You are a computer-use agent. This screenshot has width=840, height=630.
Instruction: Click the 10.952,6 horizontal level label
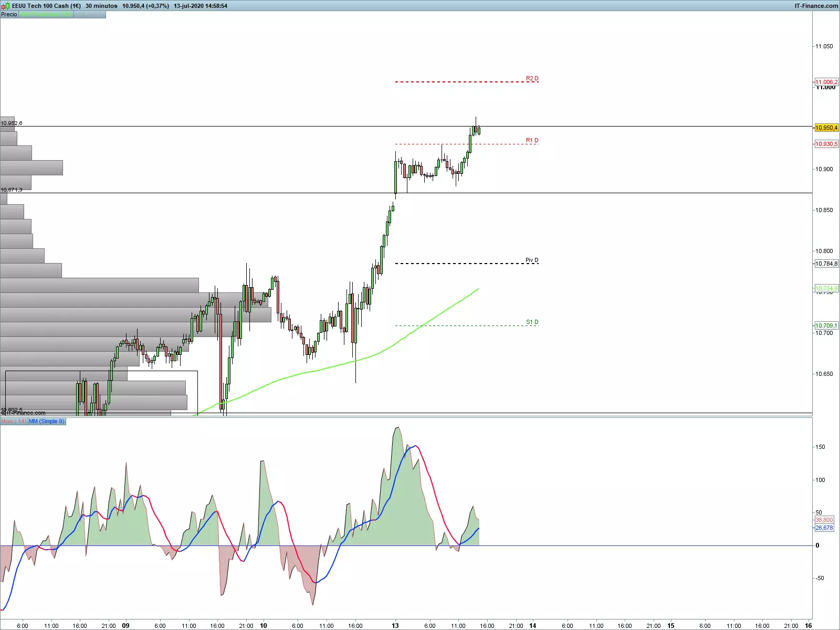12,123
